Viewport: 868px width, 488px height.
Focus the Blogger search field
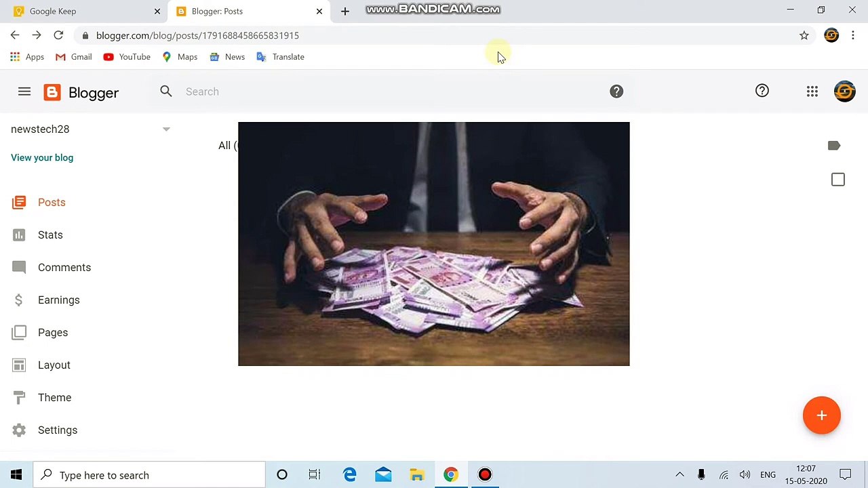(393, 91)
